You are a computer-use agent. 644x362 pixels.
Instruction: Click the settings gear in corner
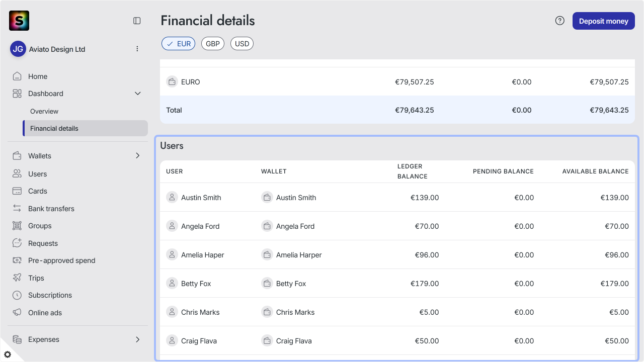7,354
